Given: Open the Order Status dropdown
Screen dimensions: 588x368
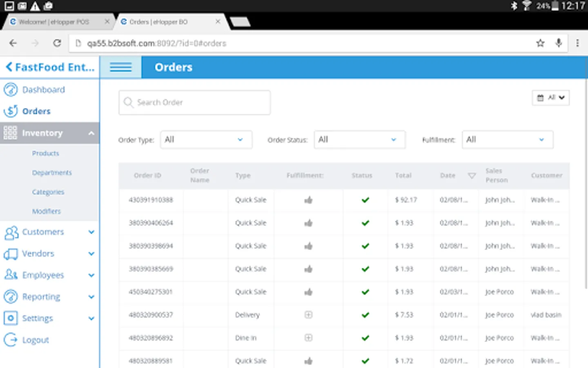Looking at the screenshot, I should pos(359,139).
